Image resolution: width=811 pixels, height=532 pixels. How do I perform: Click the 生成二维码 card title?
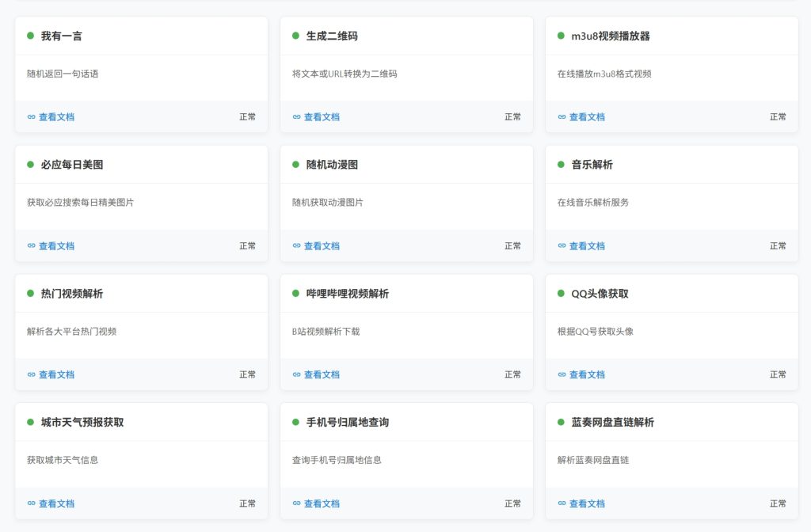[332, 36]
